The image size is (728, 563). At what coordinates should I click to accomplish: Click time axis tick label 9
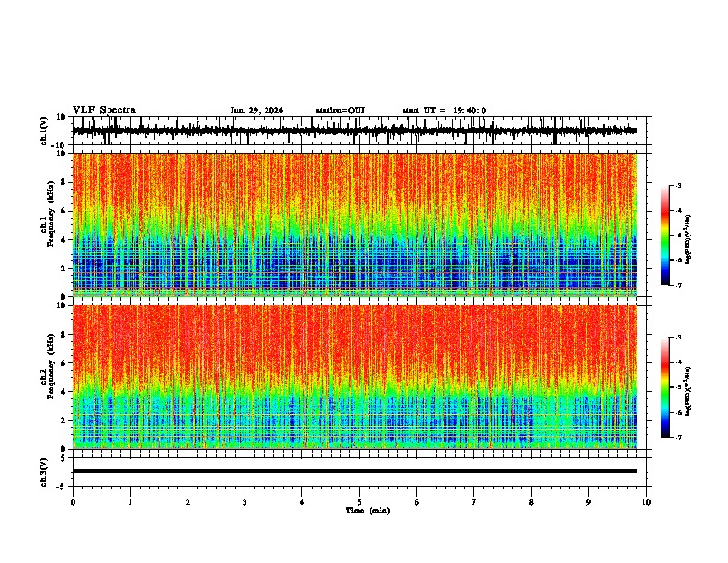(x=588, y=502)
